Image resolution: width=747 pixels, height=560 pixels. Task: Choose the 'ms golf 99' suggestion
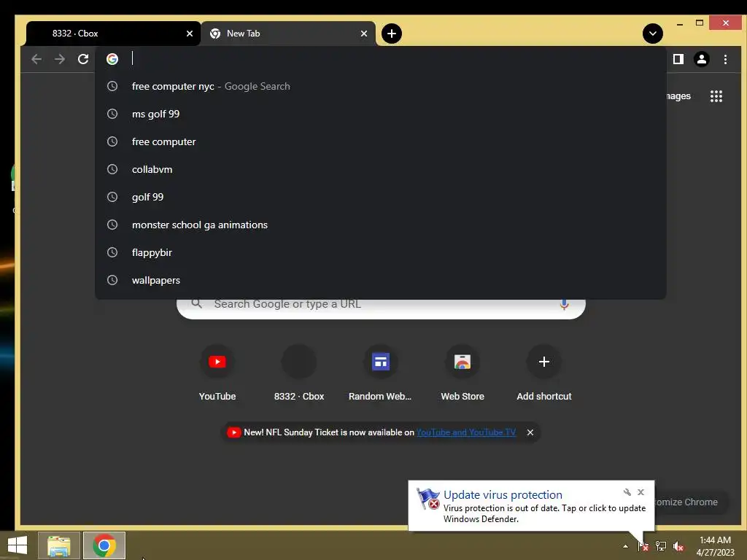[380, 114]
